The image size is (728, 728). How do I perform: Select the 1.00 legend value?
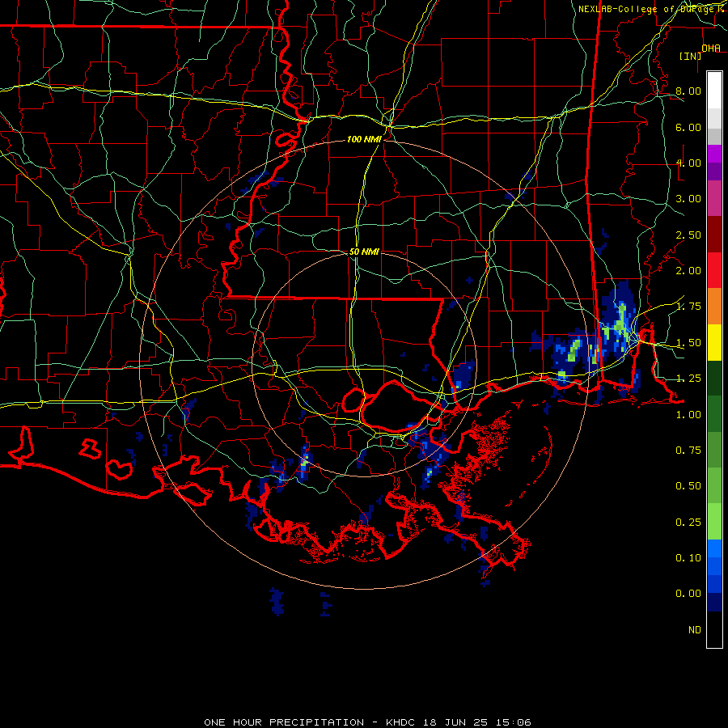point(688,415)
